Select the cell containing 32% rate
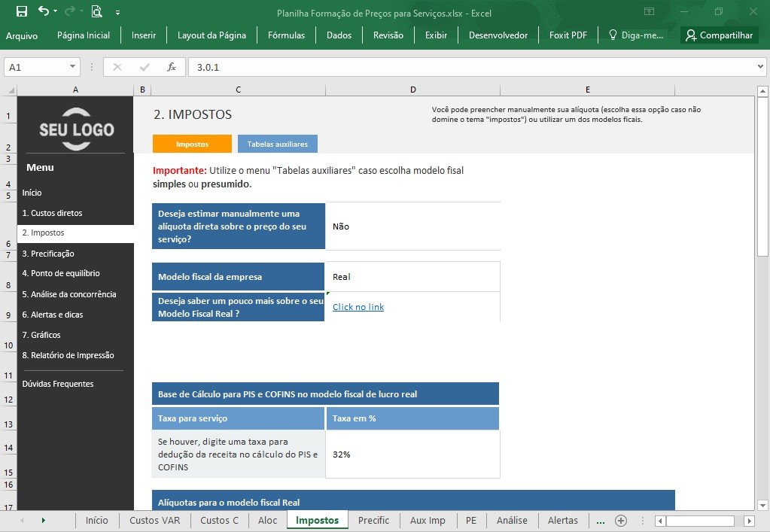This screenshot has width=770, height=532. 412,454
